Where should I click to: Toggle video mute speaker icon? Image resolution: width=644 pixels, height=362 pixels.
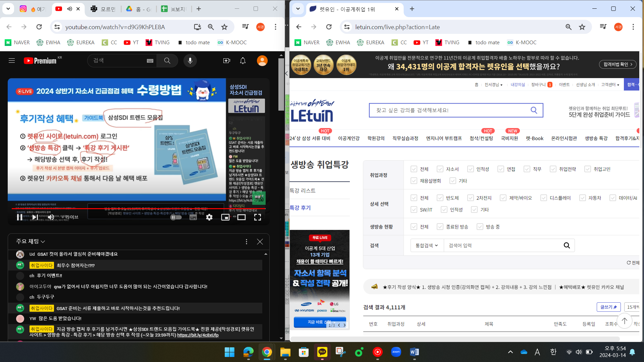pyautogui.click(x=51, y=217)
